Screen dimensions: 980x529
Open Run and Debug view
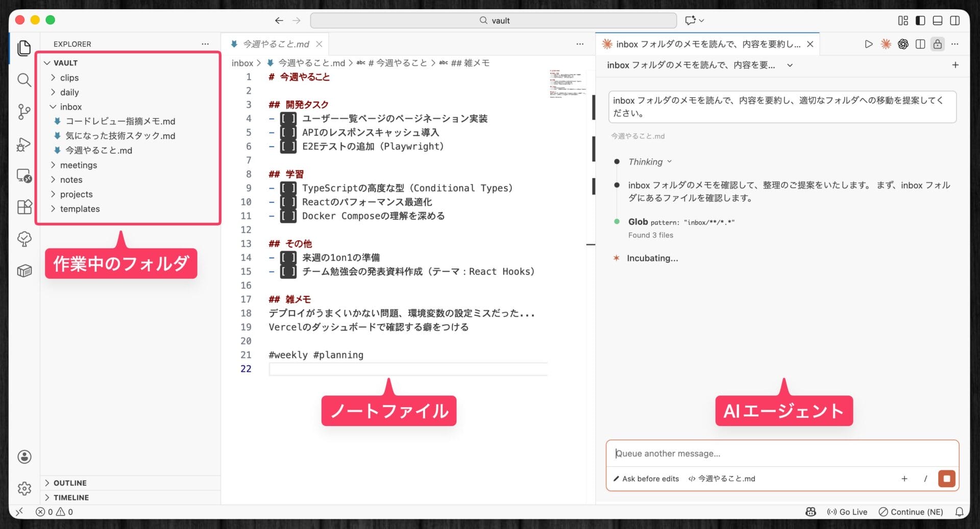(24, 145)
